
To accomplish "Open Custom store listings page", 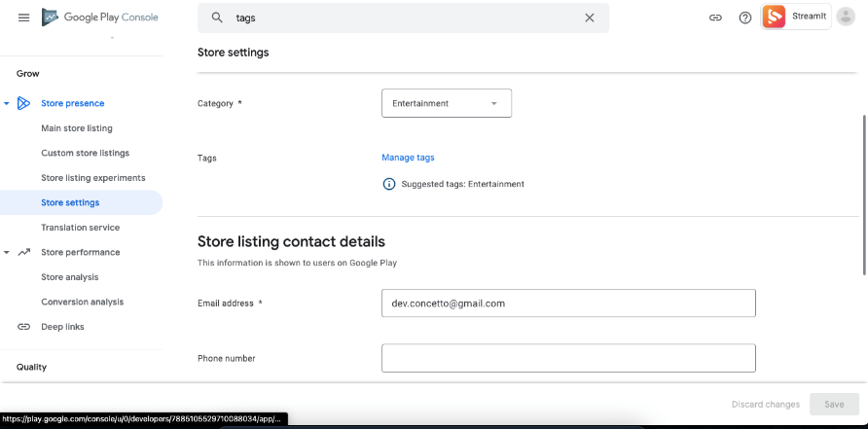I will (x=85, y=153).
